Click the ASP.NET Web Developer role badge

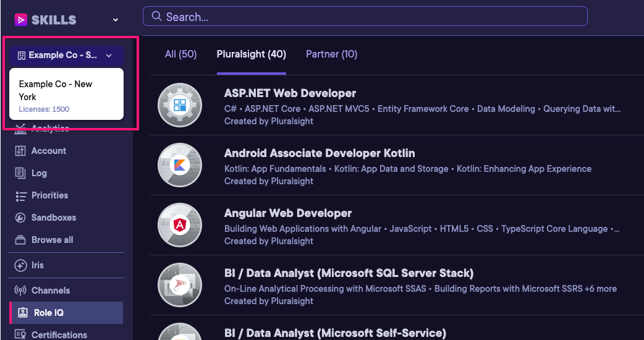pyautogui.click(x=180, y=105)
